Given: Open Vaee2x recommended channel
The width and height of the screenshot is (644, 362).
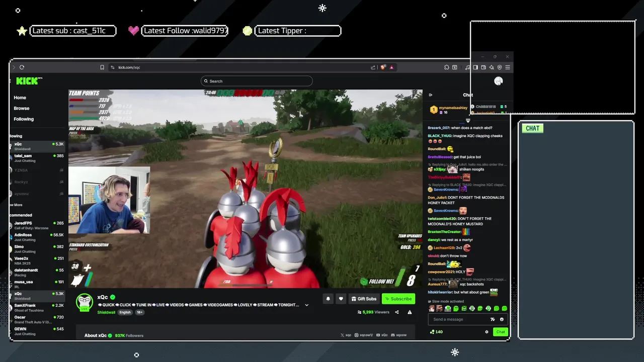Looking at the screenshot, I should 38,260.
